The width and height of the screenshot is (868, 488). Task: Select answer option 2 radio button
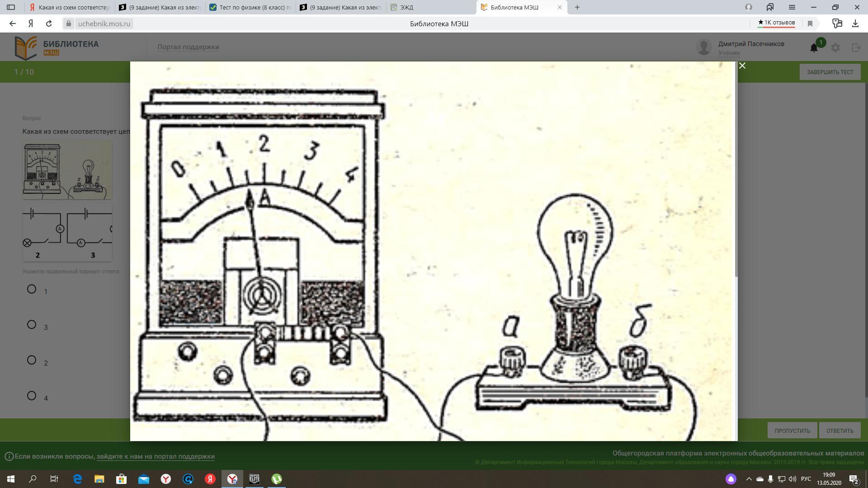tap(32, 360)
